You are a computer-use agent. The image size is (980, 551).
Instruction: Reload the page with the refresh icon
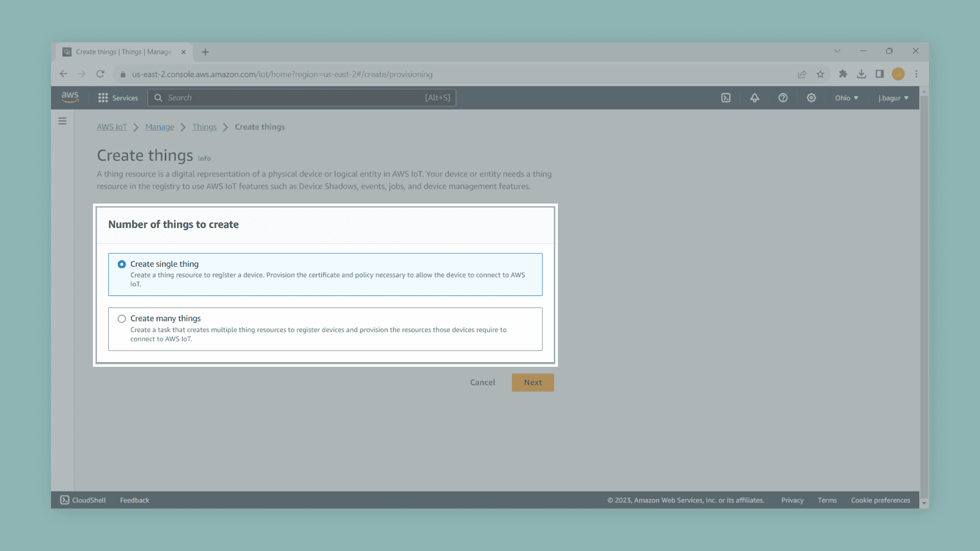pos(101,74)
